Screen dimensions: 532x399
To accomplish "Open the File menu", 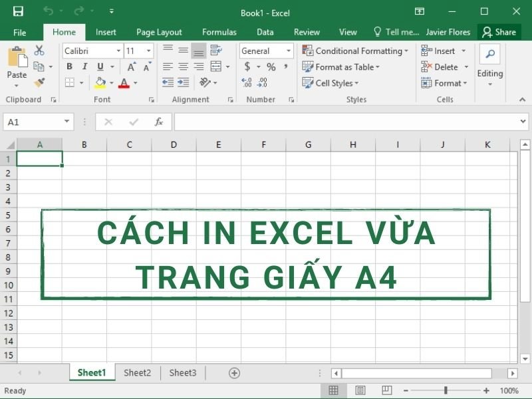I will click(20, 33).
